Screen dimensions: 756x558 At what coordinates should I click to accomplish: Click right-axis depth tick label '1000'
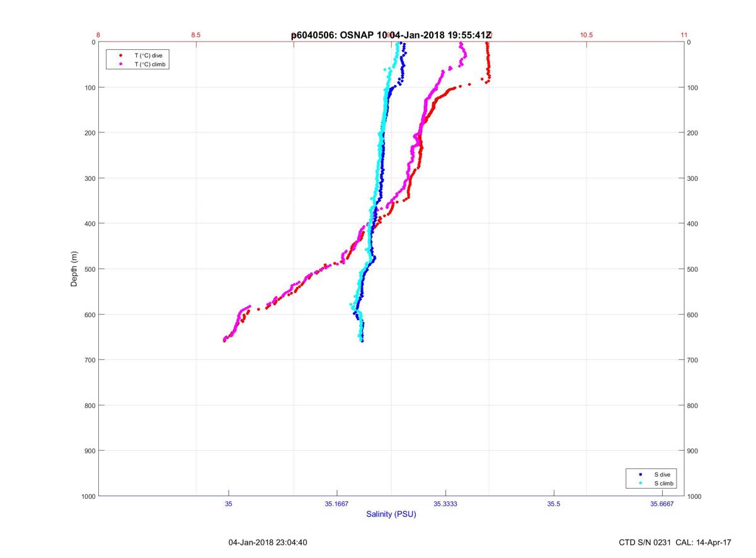click(x=696, y=496)
